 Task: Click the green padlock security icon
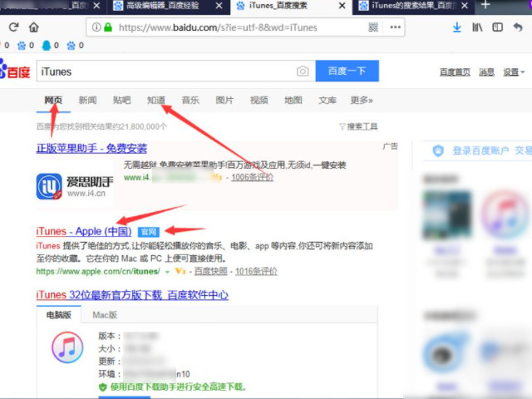(108, 27)
